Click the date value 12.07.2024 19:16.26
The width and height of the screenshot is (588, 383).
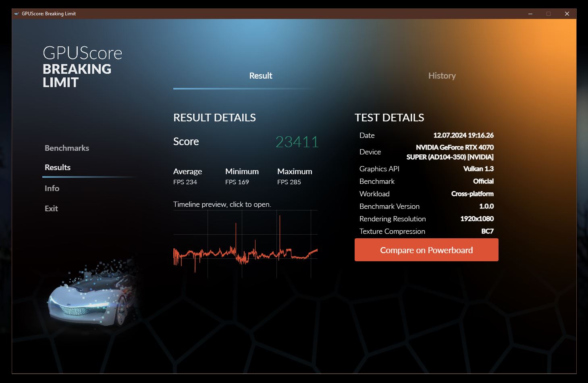[463, 135]
